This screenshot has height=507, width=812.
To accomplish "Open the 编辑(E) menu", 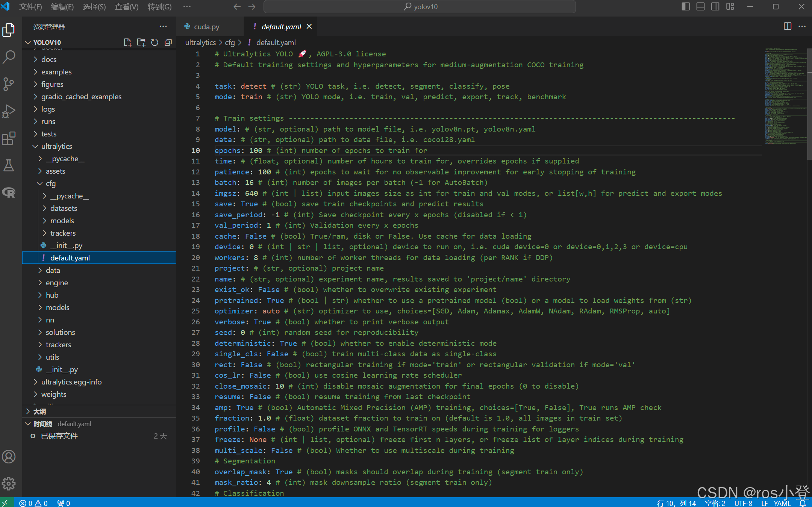I will tap(62, 7).
